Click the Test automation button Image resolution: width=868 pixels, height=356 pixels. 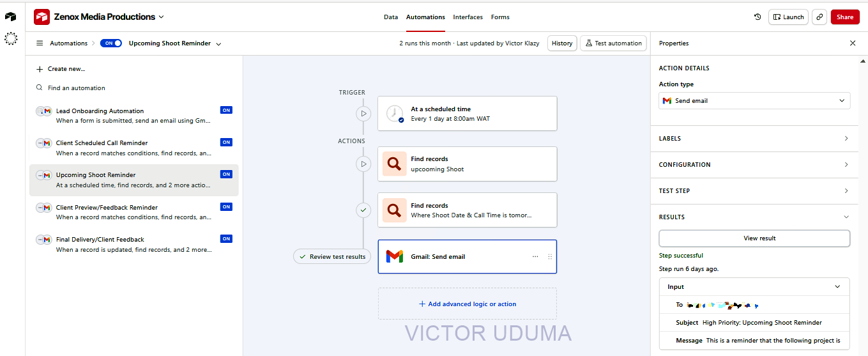(613, 43)
